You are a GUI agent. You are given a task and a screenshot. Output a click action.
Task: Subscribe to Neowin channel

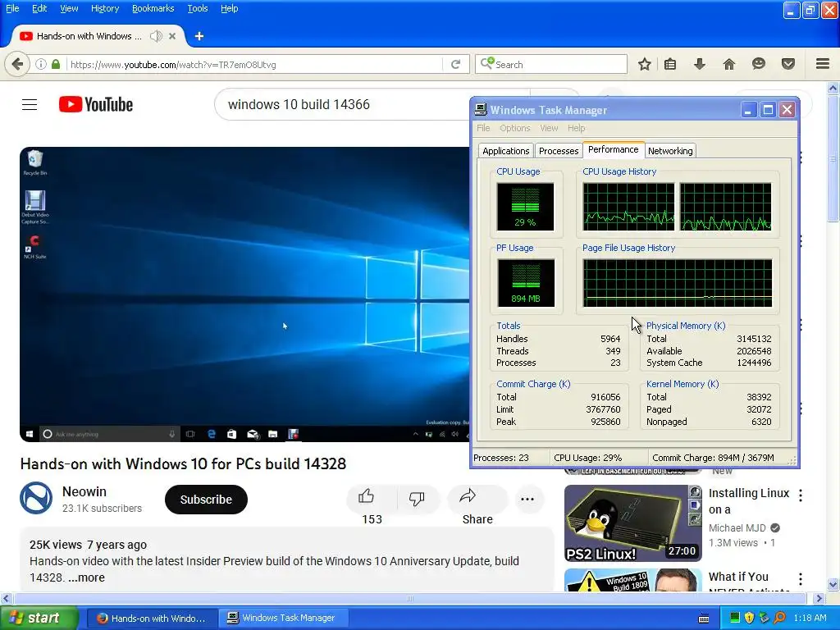(x=206, y=500)
